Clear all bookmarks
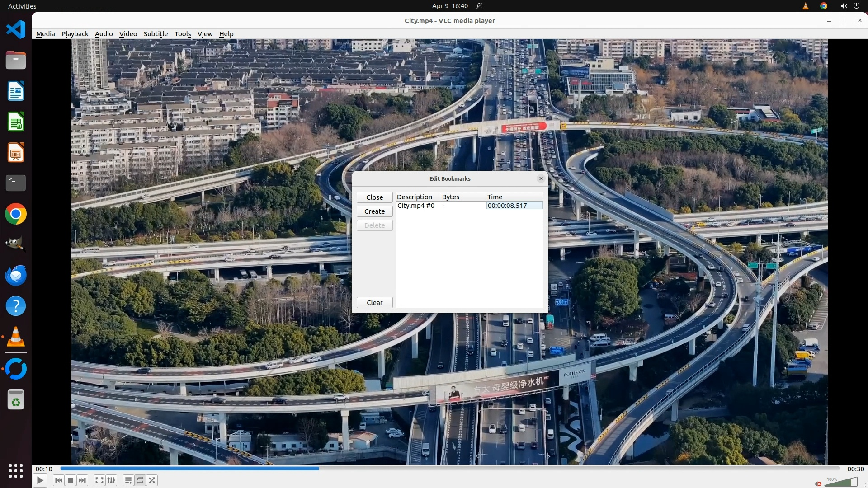The image size is (868, 488). click(374, 303)
